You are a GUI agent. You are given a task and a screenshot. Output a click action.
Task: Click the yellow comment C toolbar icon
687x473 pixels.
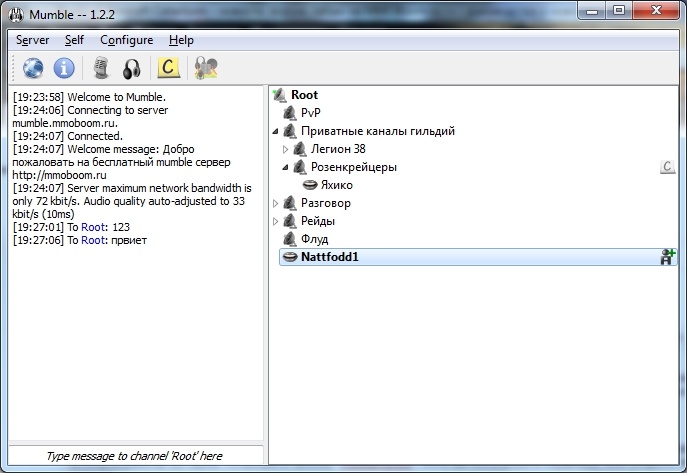point(168,68)
